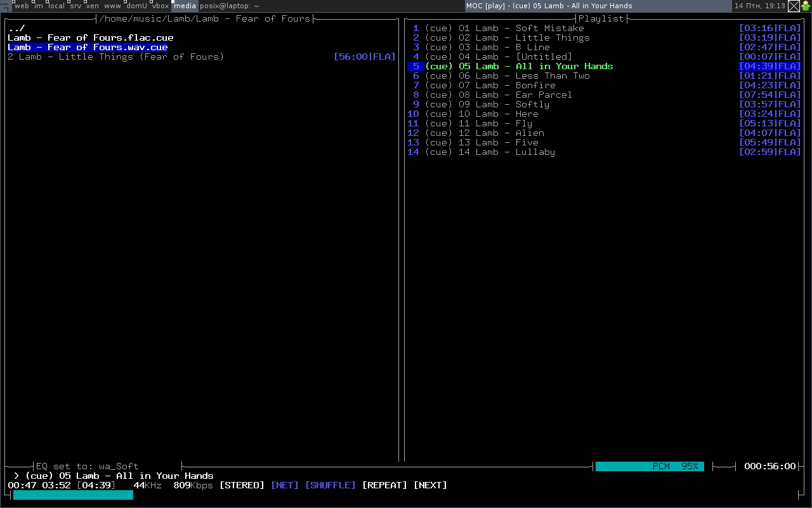The width and height of the screenshot is (812, 508).
Task: Click the elapsed time 00:47
Action: click(22, 485)
